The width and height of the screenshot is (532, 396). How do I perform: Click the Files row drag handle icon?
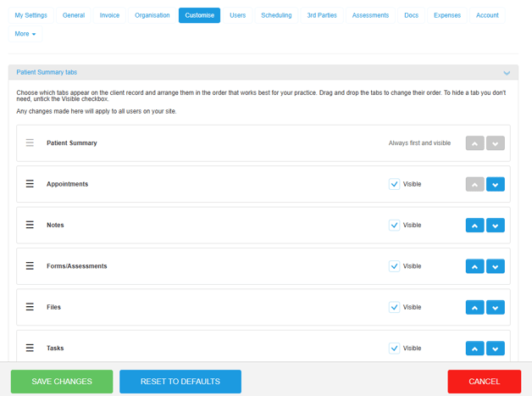pos(30,307)
